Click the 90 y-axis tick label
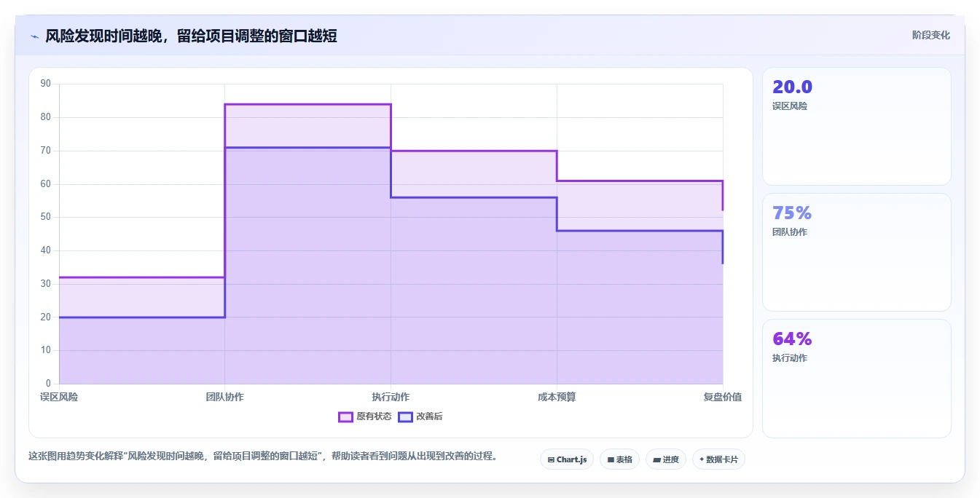This screenshot has width=980, height=498. pos(46,84)
